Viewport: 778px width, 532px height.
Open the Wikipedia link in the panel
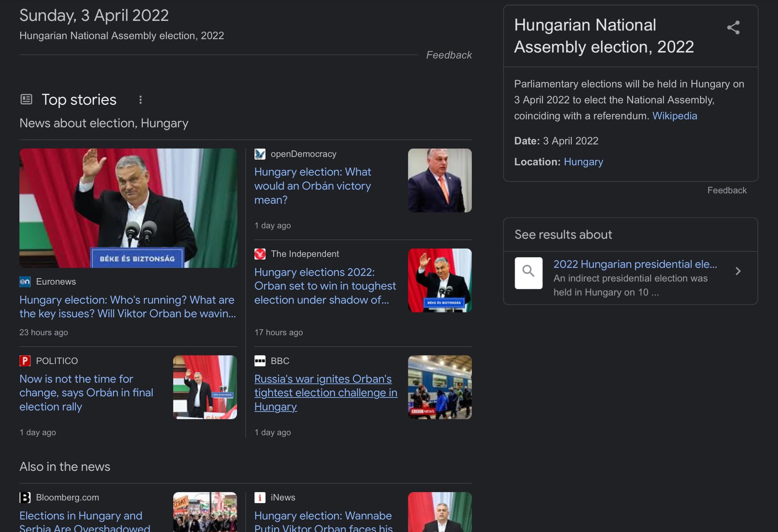[x=674, y=116]
